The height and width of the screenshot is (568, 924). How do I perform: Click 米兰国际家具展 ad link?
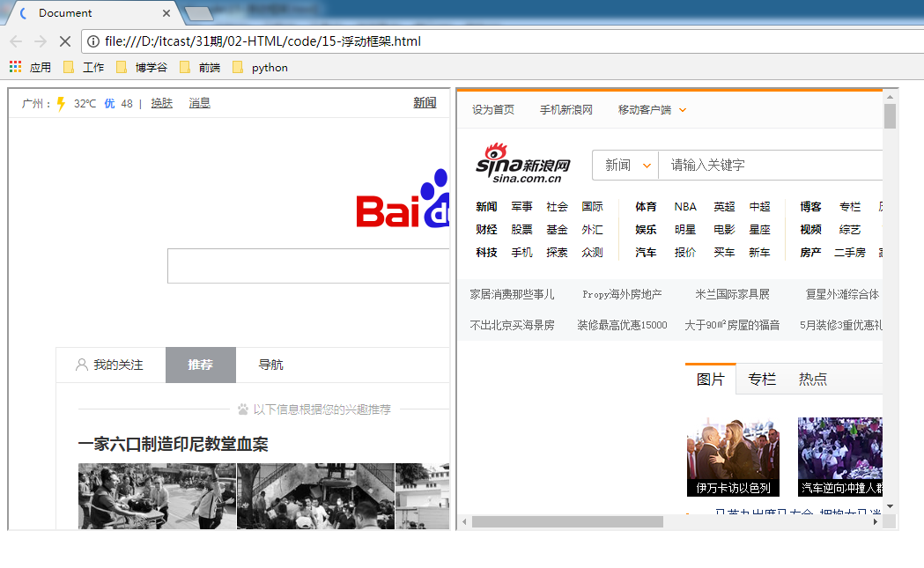pyautogui.click(x=732, y=294)
